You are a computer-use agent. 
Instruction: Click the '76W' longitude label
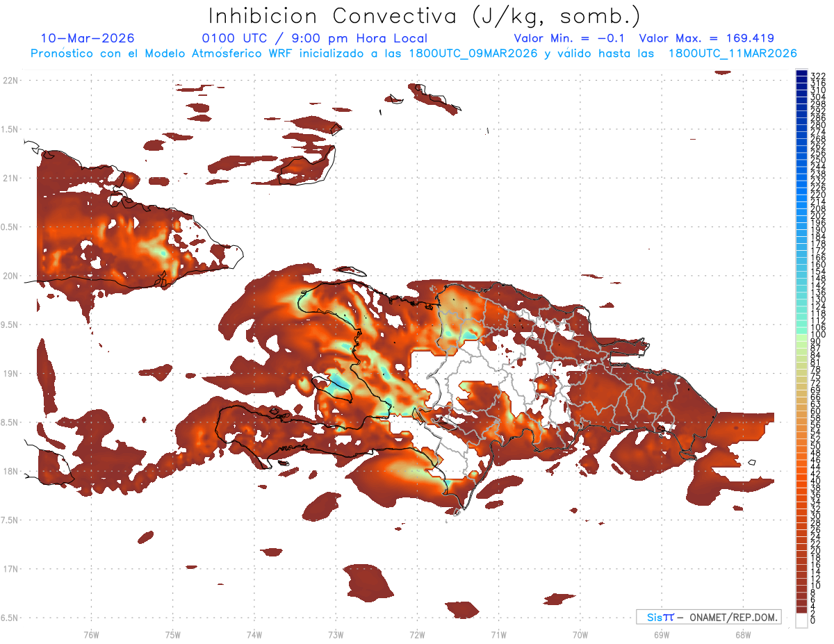point(91,634)
